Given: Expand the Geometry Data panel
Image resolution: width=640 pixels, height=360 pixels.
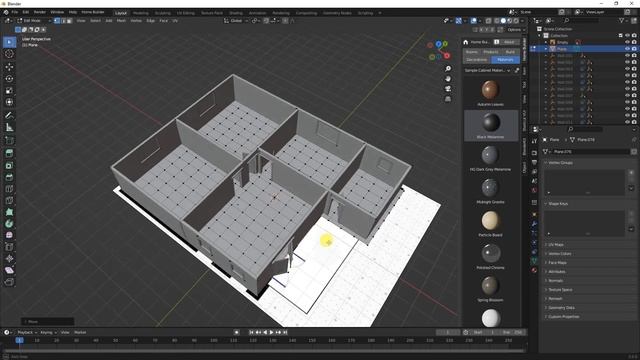Looking at the screenshot, I should [x=561, y=307].
